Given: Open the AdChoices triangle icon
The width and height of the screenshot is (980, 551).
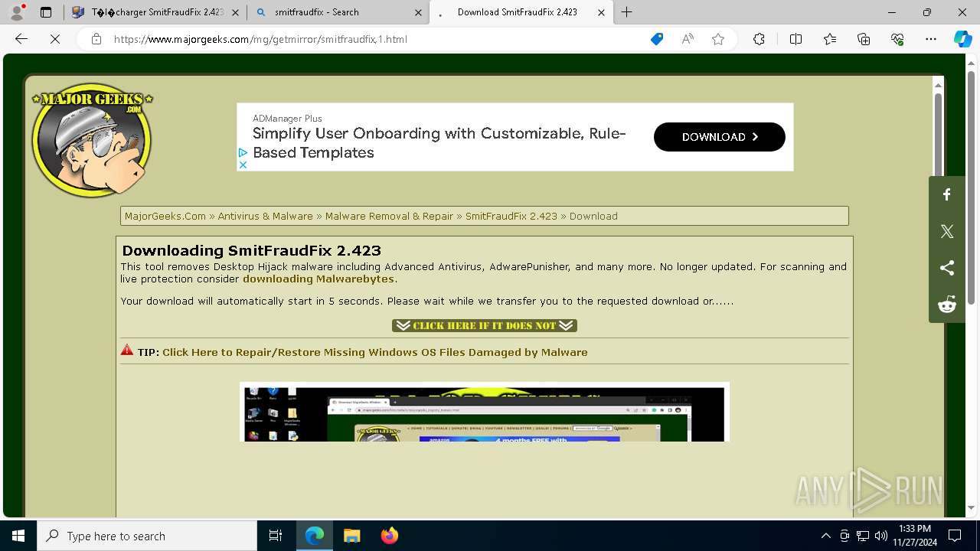Looking at the screenshot, I should (x=243, y=153).
